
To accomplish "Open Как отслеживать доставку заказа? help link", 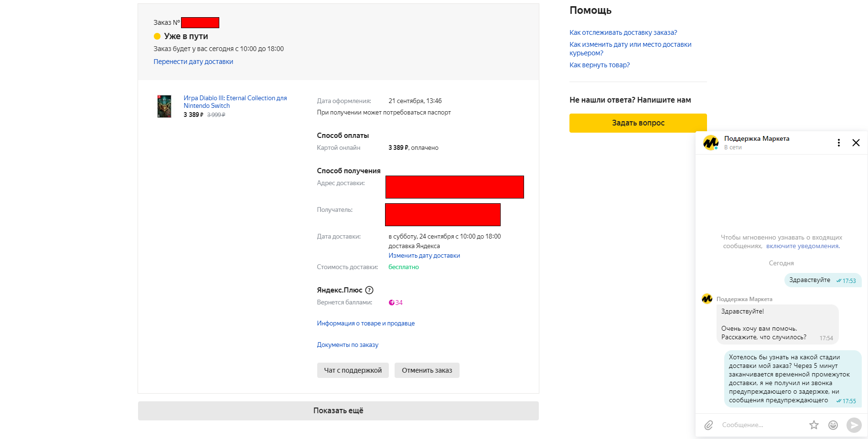I will 623,32.
